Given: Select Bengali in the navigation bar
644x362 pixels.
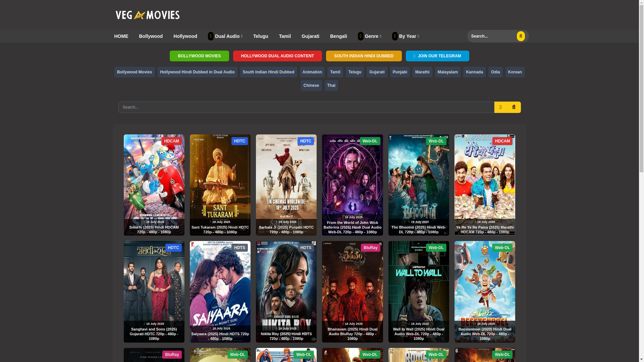Looking at the screenshot, I should (338, 36).
